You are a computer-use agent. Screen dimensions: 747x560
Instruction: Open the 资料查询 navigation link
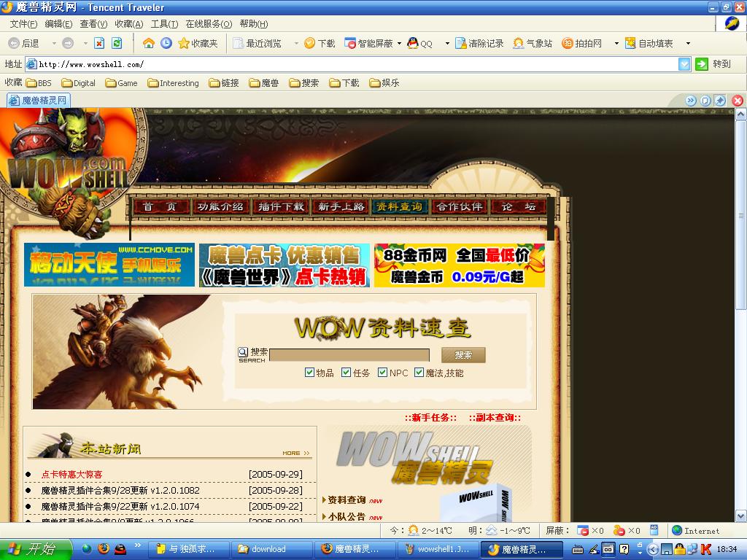[x=399, y=206]
